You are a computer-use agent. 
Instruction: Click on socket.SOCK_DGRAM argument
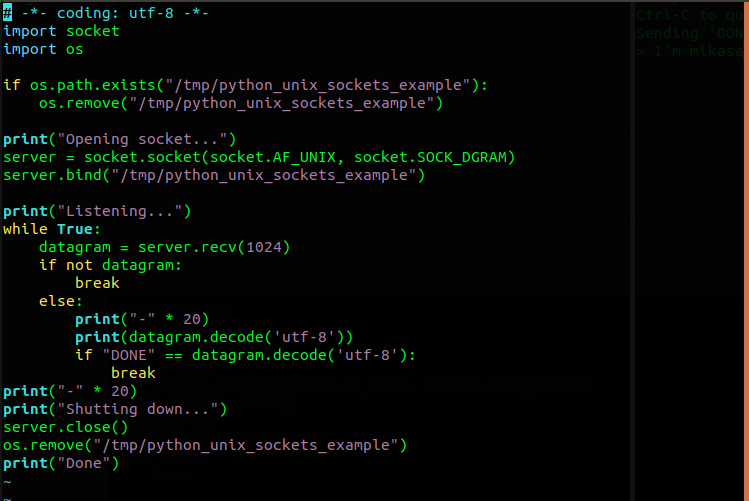click(430, 158)
